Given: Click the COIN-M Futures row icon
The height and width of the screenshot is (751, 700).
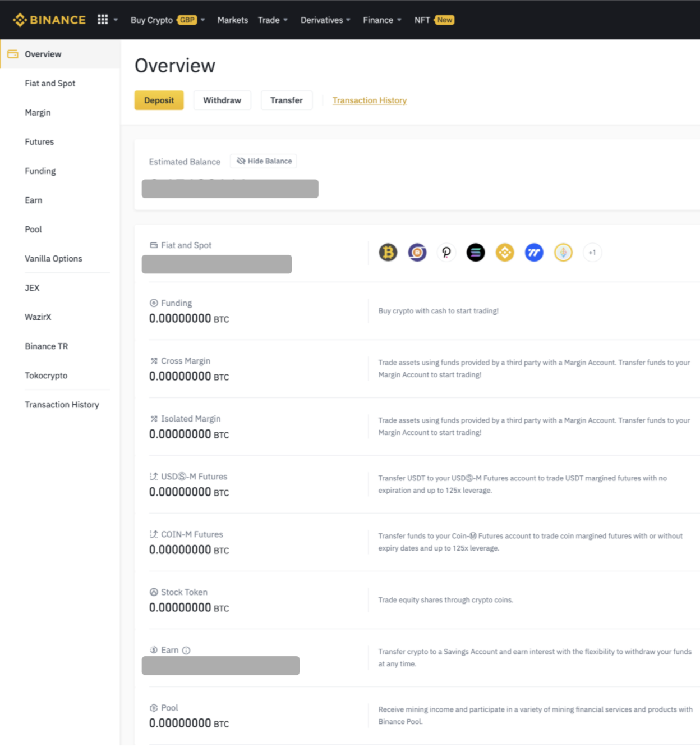Looking at the screenshot, I should (154, 534).
